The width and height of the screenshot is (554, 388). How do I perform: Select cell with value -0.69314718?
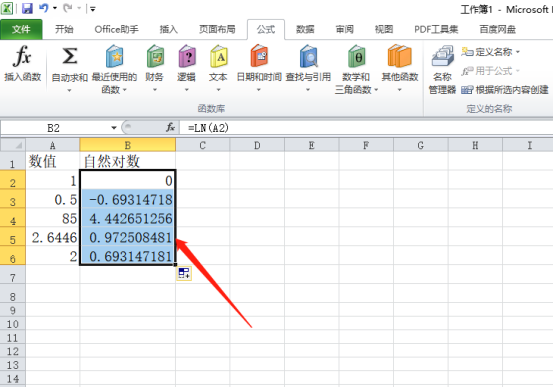coord(128,200)
